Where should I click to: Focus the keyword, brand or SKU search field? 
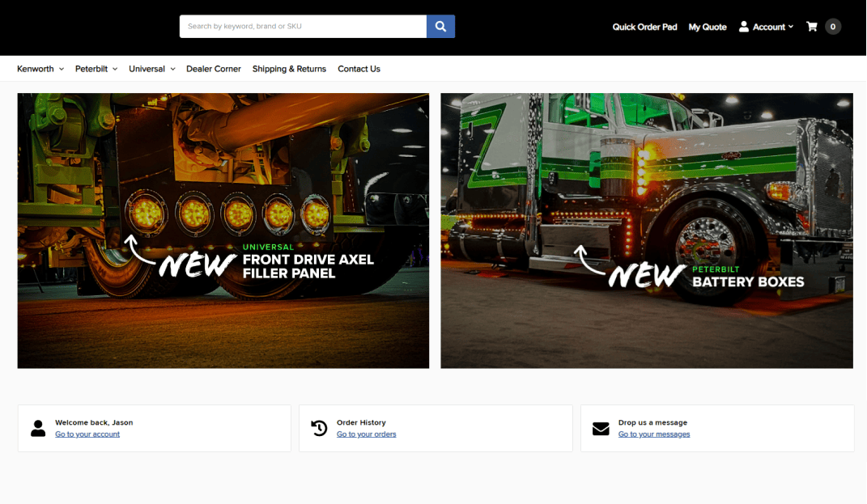[303, 27]
